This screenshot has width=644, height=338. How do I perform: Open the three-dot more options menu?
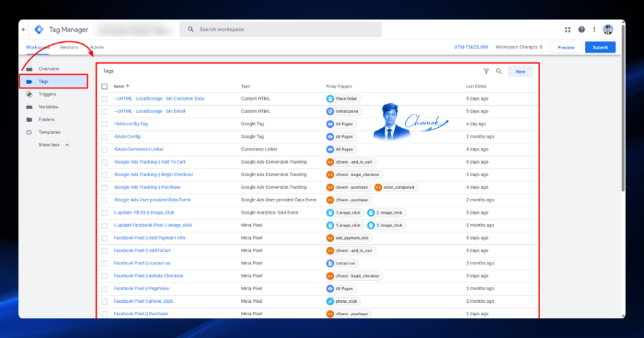click(594, 30)
